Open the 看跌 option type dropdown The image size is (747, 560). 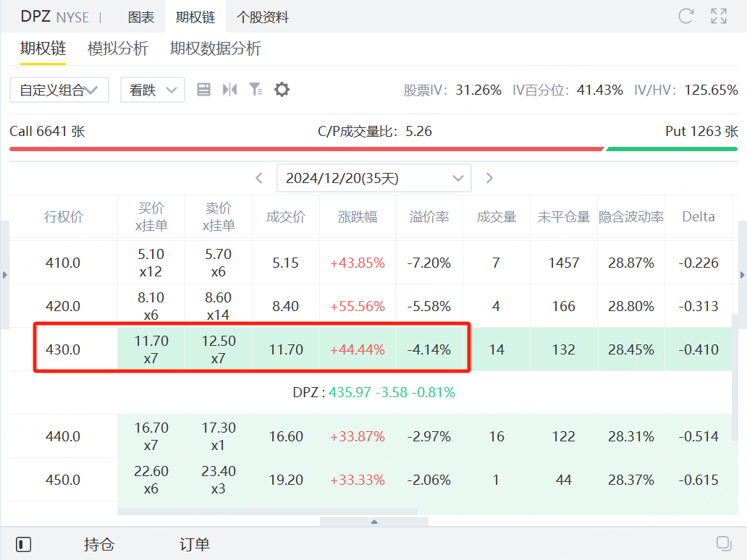[153, 90]
